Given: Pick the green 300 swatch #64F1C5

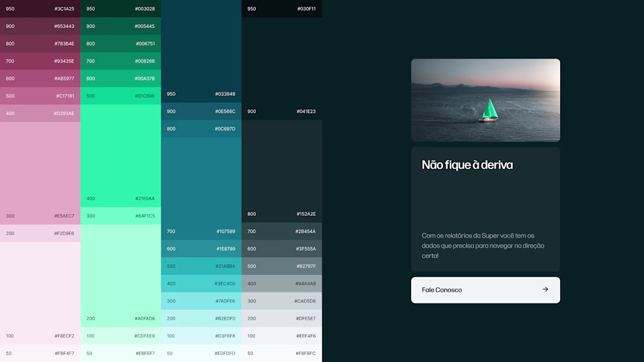Looking at the screenshot, I should 121,216.
